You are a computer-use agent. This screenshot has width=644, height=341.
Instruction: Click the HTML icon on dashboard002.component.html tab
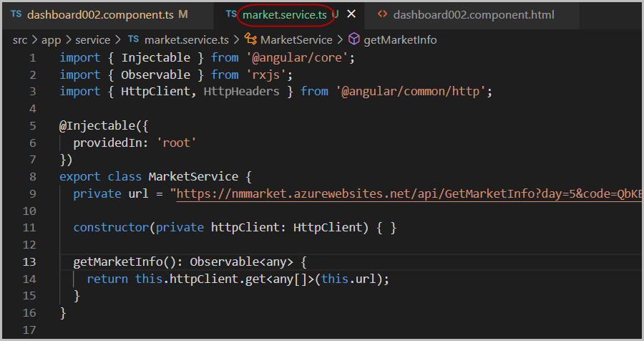pos(382,14)
